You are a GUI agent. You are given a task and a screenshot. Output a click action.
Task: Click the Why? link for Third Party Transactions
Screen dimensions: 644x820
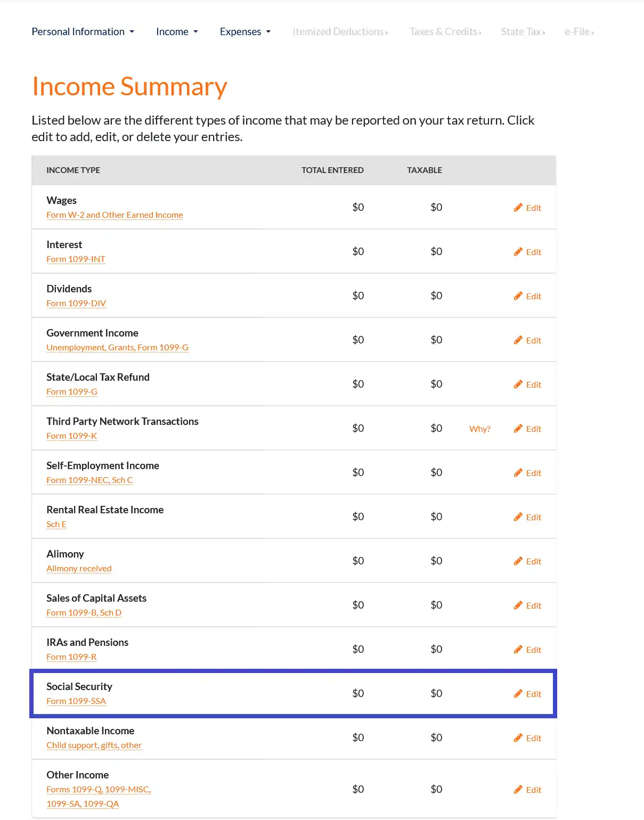[x=479, y=429]
